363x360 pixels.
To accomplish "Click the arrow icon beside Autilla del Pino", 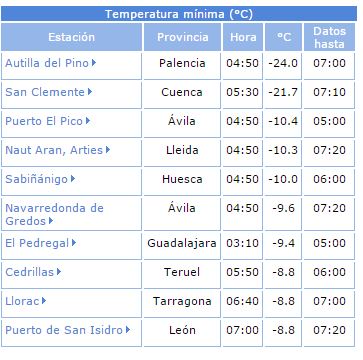I will click(94, 63).
